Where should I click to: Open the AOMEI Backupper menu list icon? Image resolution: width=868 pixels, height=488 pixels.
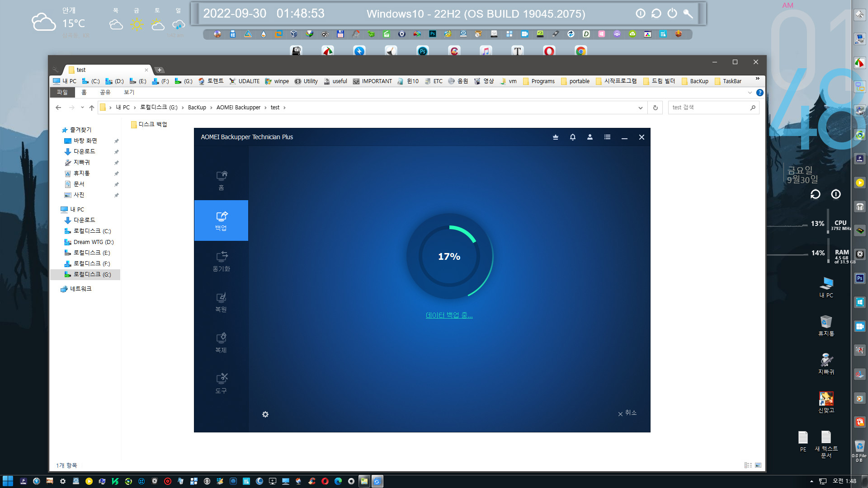[607, 137]
